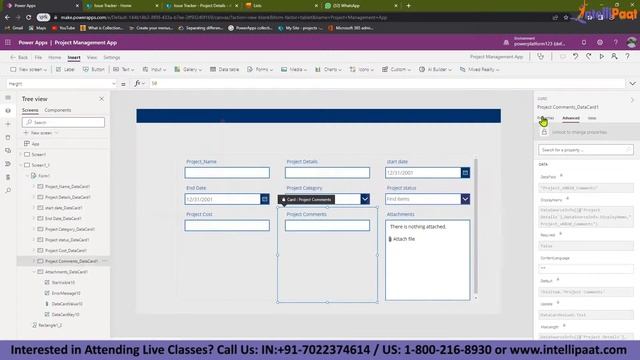
Task: Insert a Label from the ribbon
Action: (x=65, y=69)
